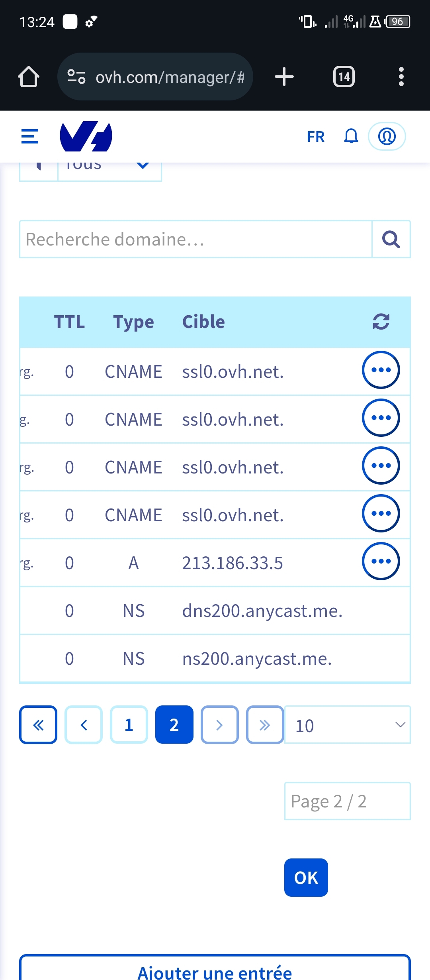Open the notifications bell
The height and width of the screenshot is (980, 430).
pyautogui.click(x=351, y=136)
